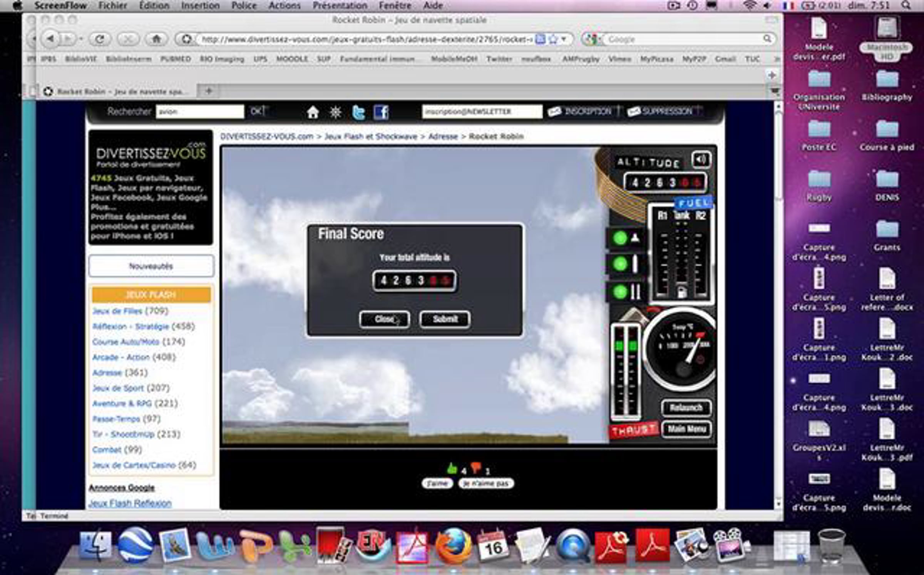
Task: Click the 'je n'aime pas' button
Action: pyautogui.click(x=486, y=483)
